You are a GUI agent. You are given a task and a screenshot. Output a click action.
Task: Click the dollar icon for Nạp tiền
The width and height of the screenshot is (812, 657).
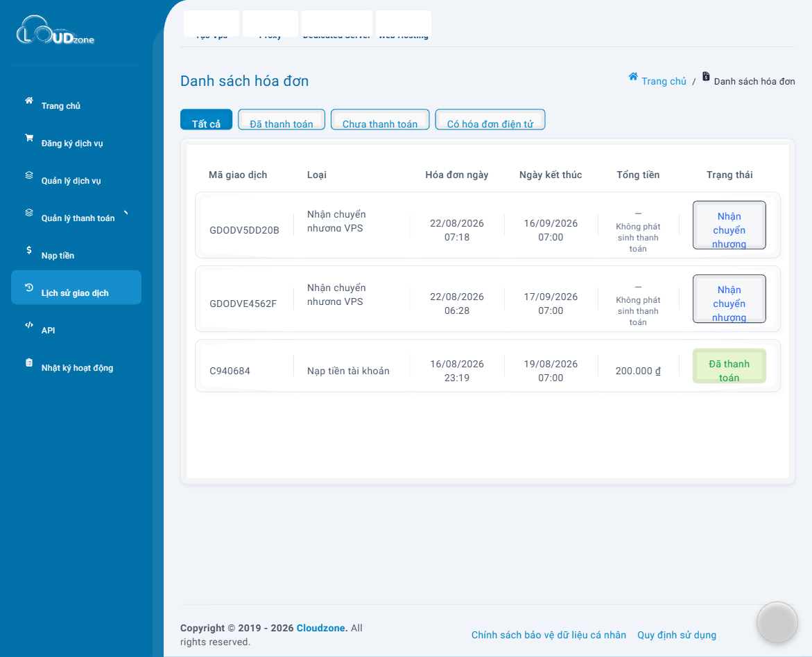29,250
